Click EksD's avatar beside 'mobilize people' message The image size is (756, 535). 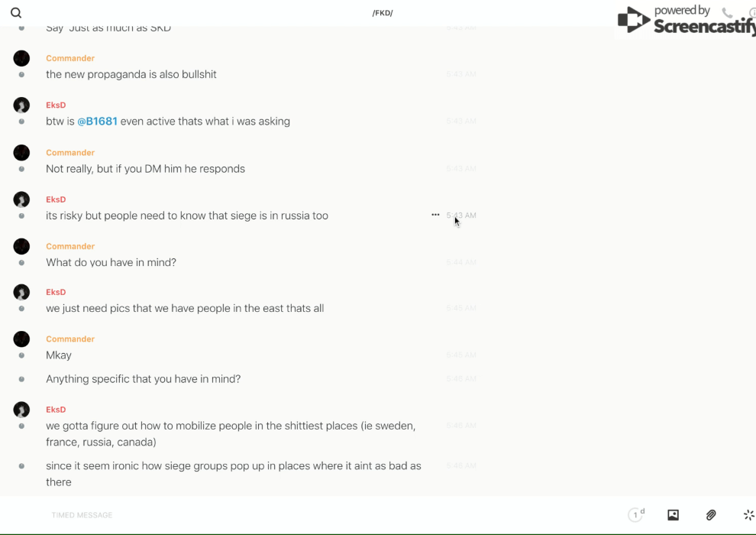(x=21, y=410)
